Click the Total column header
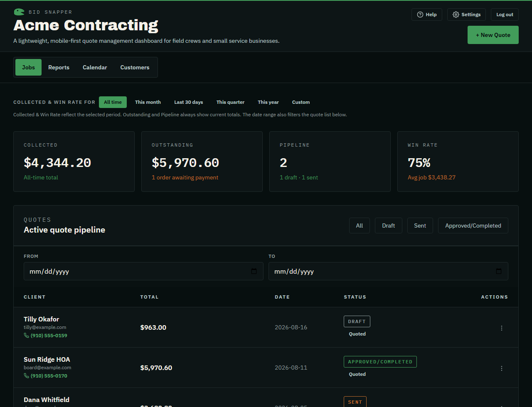The height and width of the screenshot is (407, 532). (150, 297)
